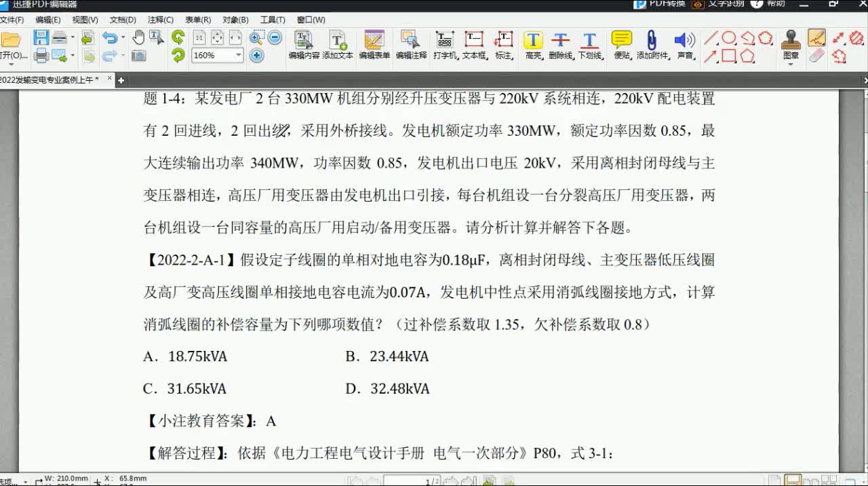The width and height of the screenshot is (868, 486).
Task: Expand the Stamp (图章) dropdown arrow
Action: tap(791, 65)
